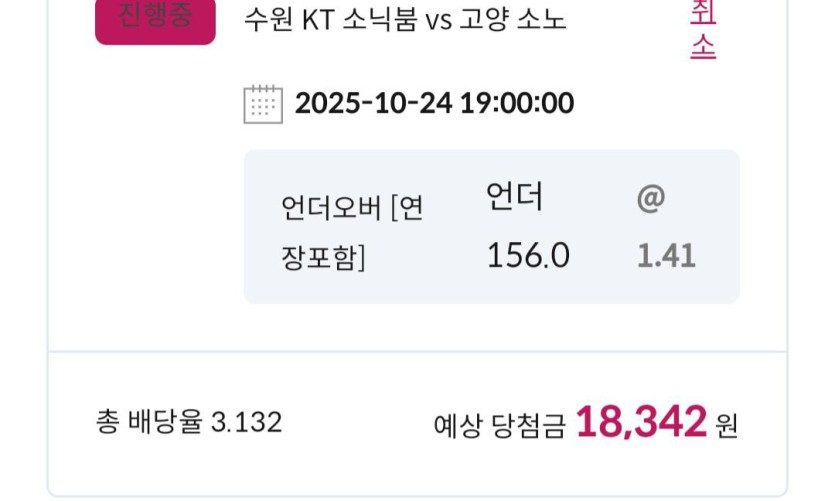The width and height of the screenshot is (835, 501).
Task: Click the 1.41 odds value
Action: [x=666, y=256]
